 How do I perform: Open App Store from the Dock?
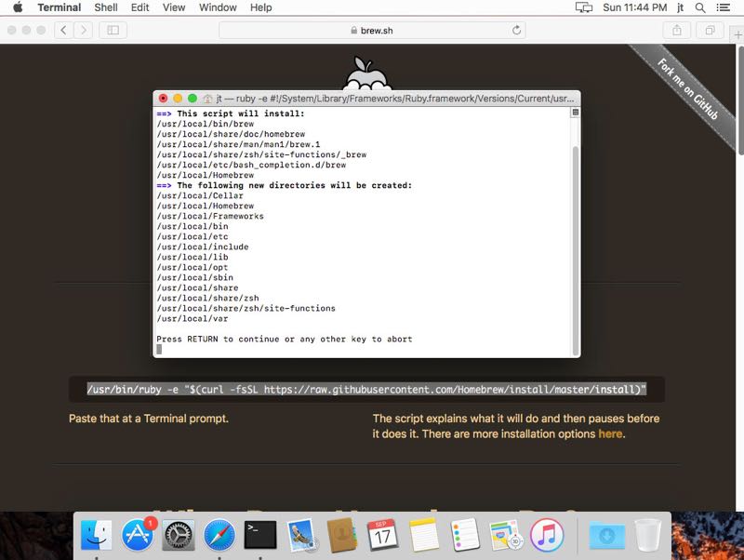(x=137, y=535)
